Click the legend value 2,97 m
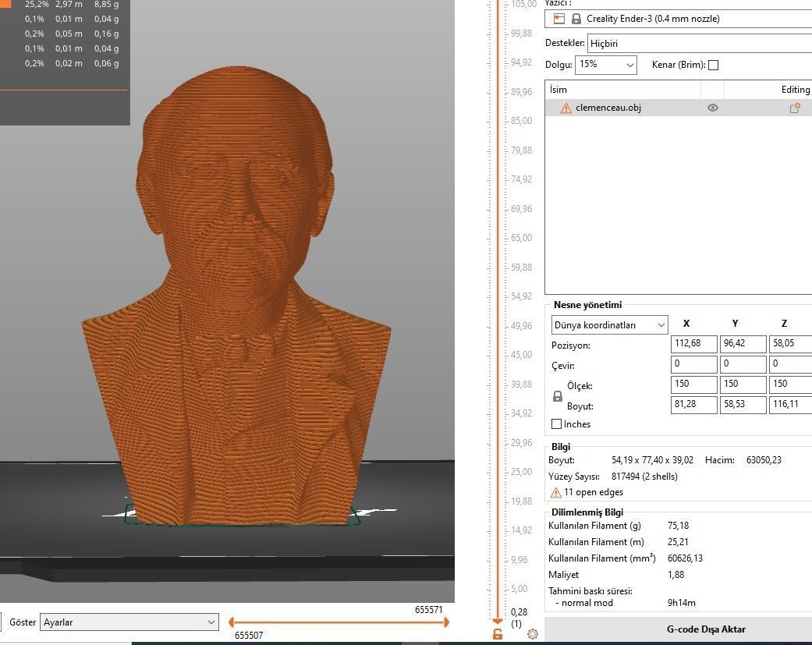Screen dimensions: 812x645 (69, 4)
